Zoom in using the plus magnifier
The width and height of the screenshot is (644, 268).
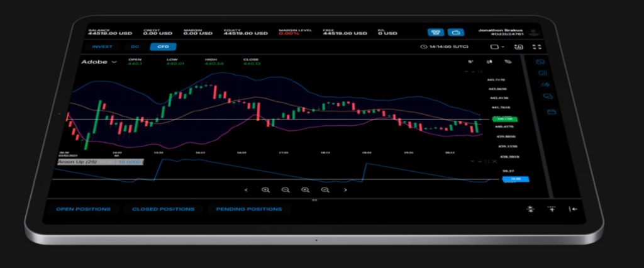pos(266,190)
